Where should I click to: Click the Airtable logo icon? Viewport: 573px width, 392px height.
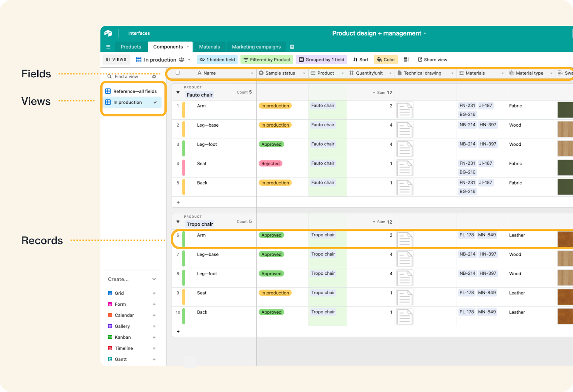coord(108,33)
